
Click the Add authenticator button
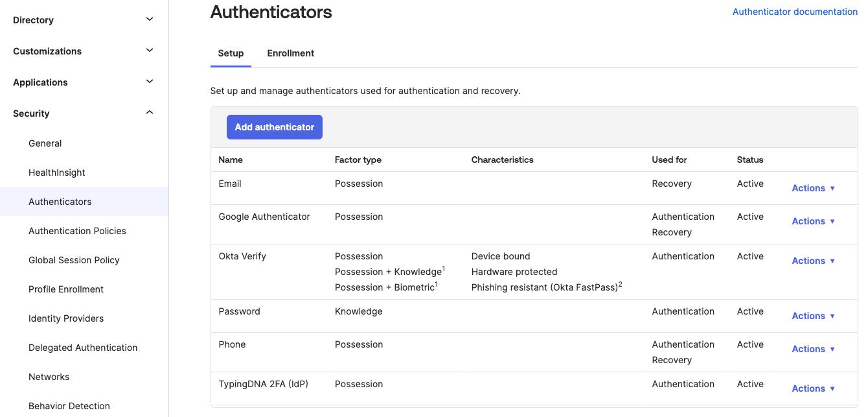click(275, 127)
